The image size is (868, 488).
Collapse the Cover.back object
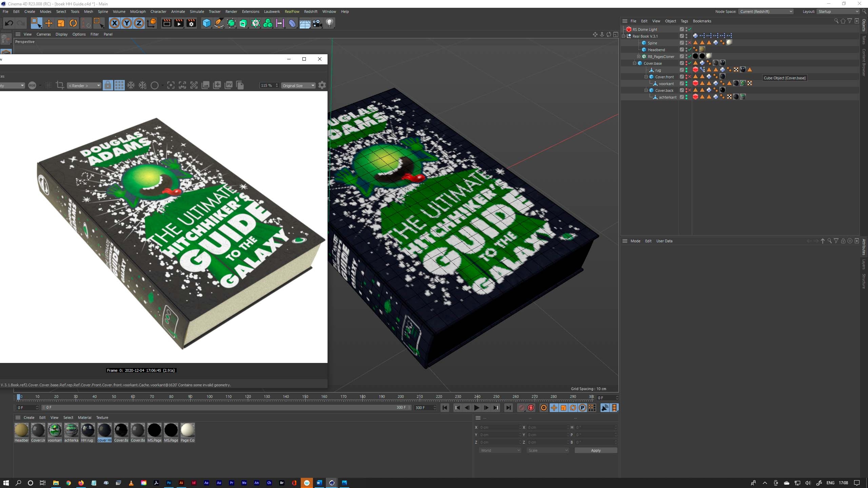coord(646,90)
